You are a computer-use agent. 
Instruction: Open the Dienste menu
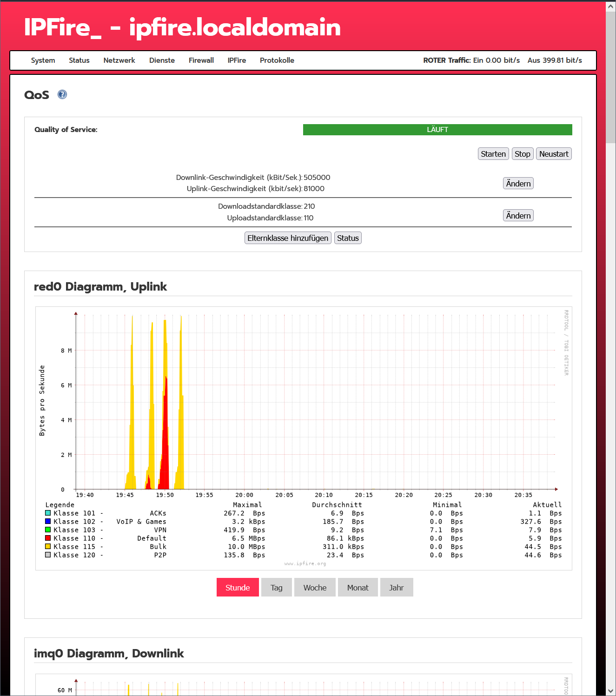pos(162,60)
